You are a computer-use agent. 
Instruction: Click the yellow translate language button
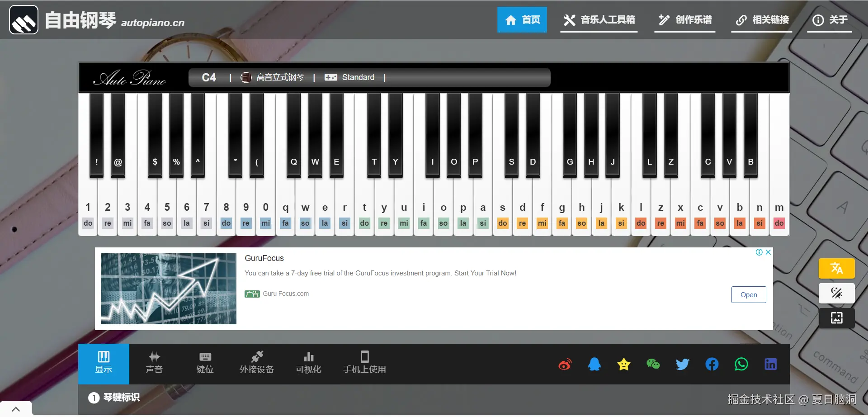(x=837, y=268)
